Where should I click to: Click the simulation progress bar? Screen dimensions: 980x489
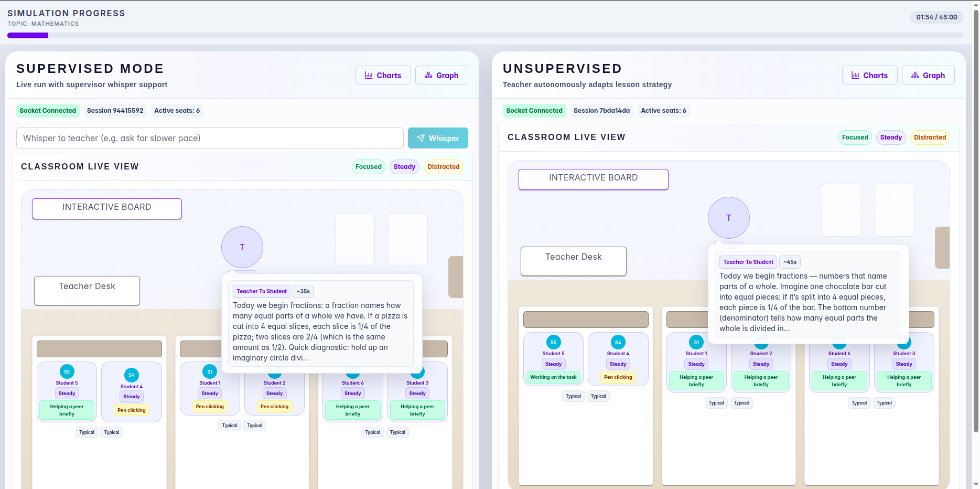click(x=486, y=36)
